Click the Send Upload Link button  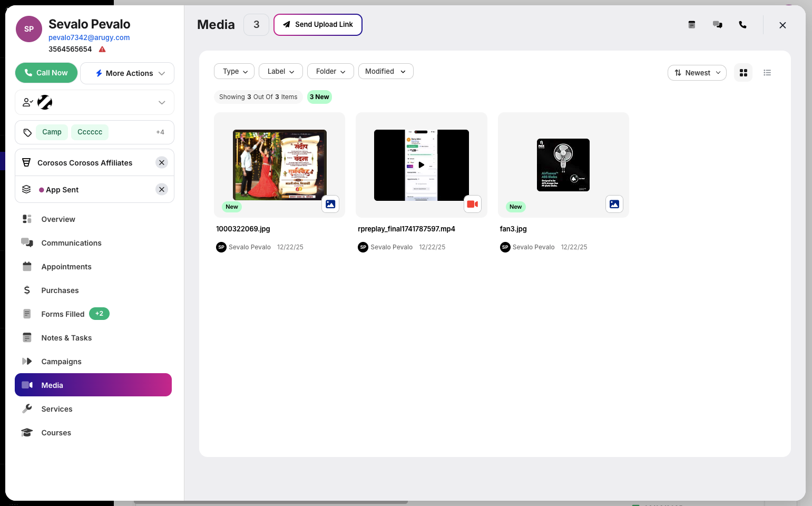tap(318, 25)
